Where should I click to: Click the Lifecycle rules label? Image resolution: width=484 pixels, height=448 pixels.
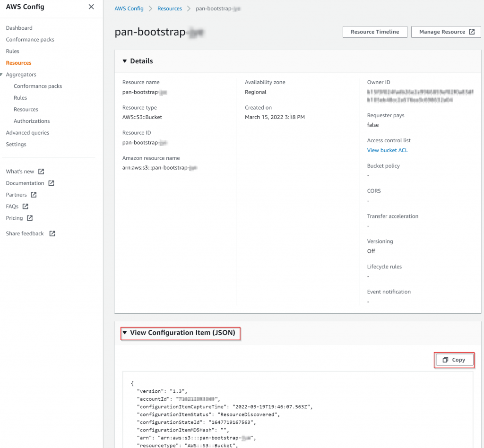[384, 267]
